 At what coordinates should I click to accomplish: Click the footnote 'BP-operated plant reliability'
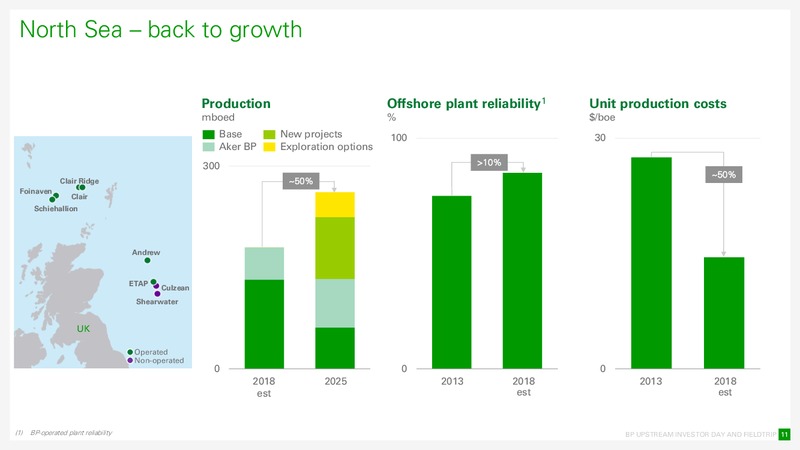click(x=71, y=433)
